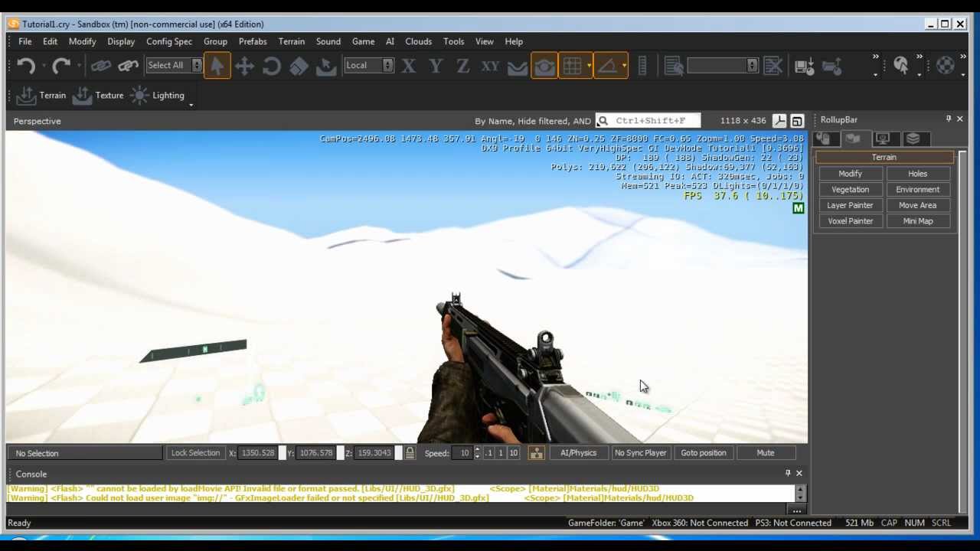
Task: Activate the Move tool
Action: tap(245, 66)
